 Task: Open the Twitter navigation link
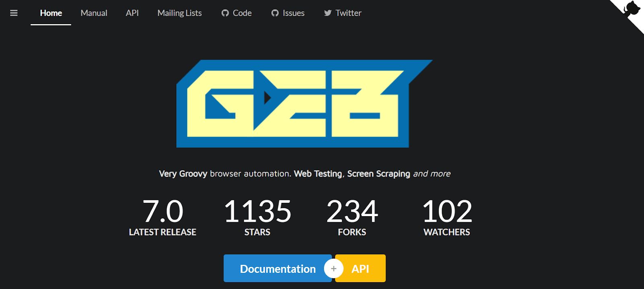[x=343, y=13]
